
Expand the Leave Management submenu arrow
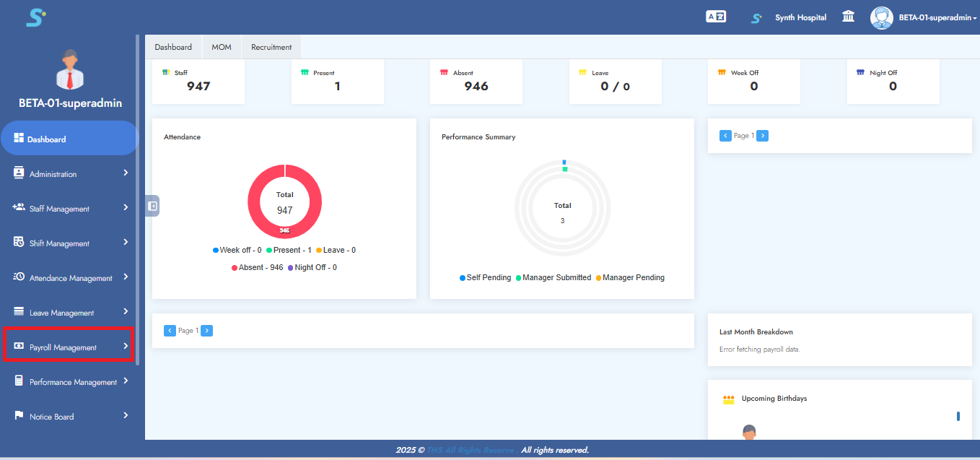pyautogui.click(x=126, y=311)
